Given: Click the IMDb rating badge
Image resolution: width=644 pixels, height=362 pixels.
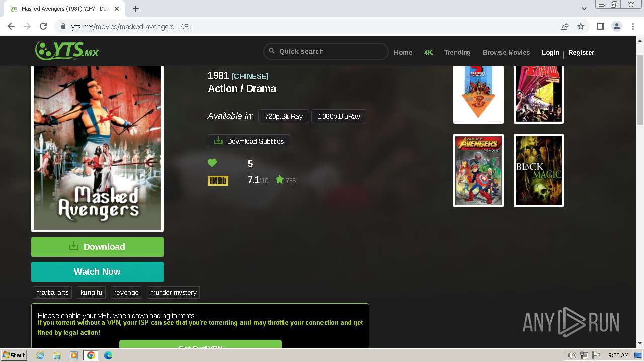Looking at the screenshot, I should 218,180.
